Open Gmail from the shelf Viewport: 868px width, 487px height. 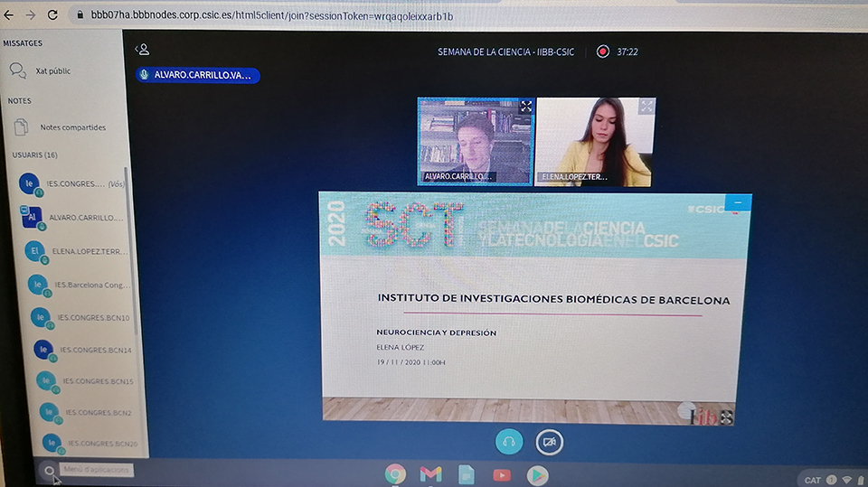[x=431, y=473]
